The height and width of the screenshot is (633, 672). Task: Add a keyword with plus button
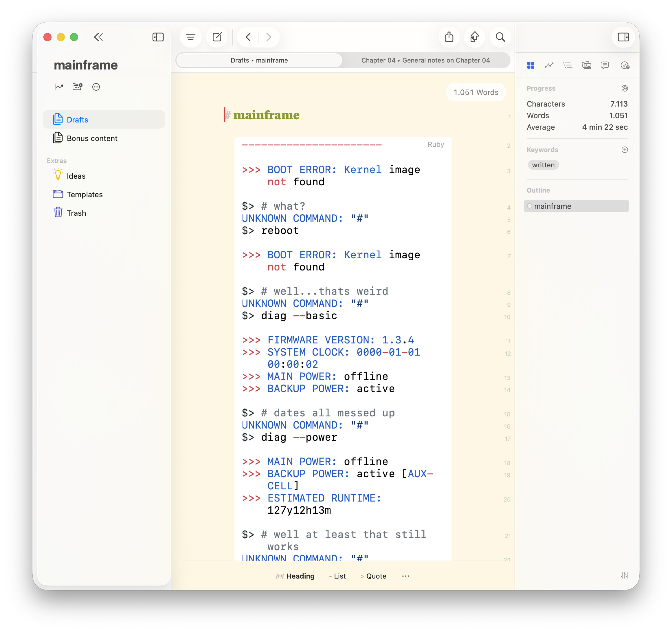[624, 150]
